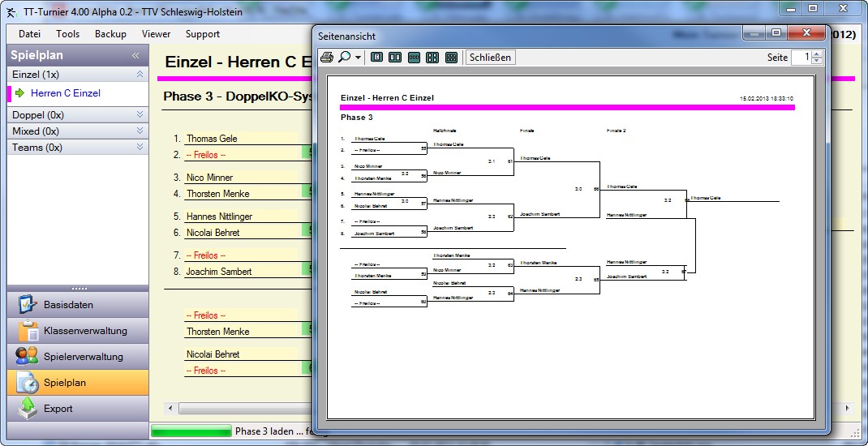Select the four-page layout icon
868x446 pixels.
pyautogui.click(x=432, y=58)
